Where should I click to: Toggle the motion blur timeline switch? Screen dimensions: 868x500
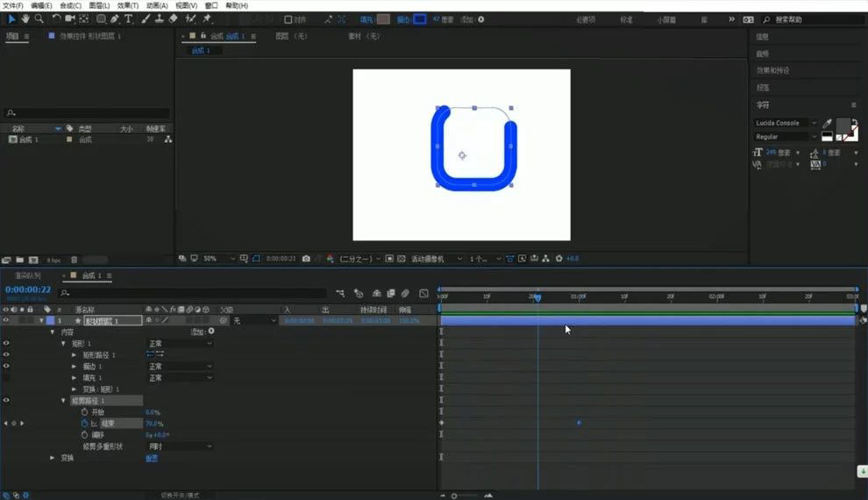click(405, 293)
